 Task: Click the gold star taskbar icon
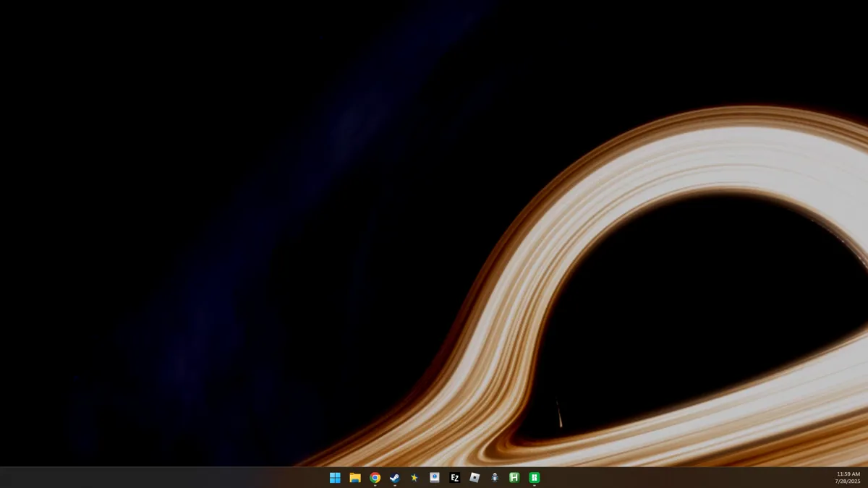tap(414, 478)
